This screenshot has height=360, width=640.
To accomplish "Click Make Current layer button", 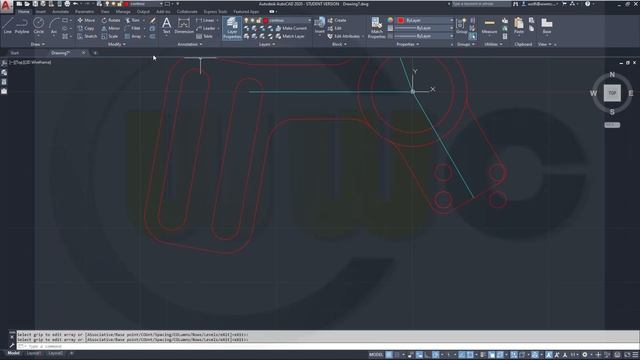I will pos(291,28).
